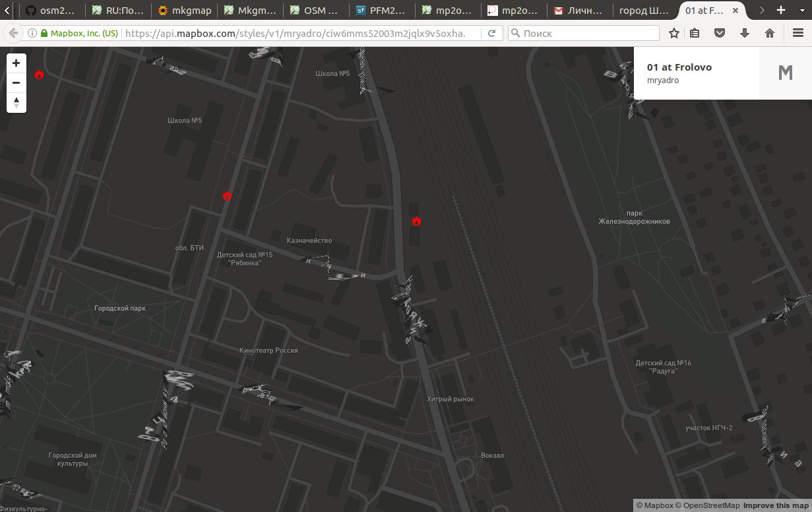Reset map bearing with compass button

click(16, 102)
